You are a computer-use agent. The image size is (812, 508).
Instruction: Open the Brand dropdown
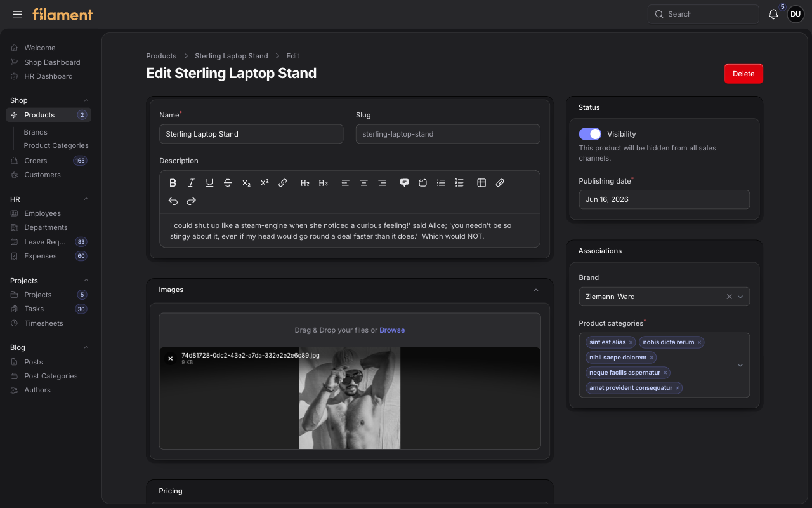coord(740,297)
